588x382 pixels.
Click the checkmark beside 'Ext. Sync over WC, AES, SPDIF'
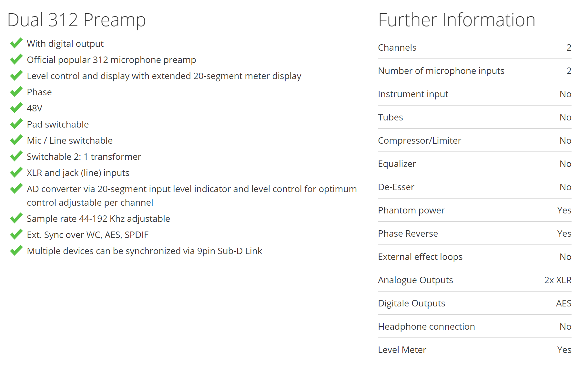tap(16, 234)
